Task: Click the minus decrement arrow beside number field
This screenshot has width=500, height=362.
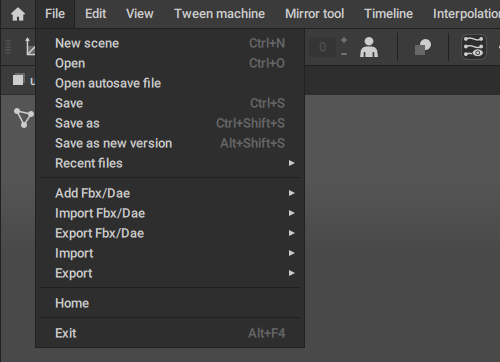Action: [344, 54]
